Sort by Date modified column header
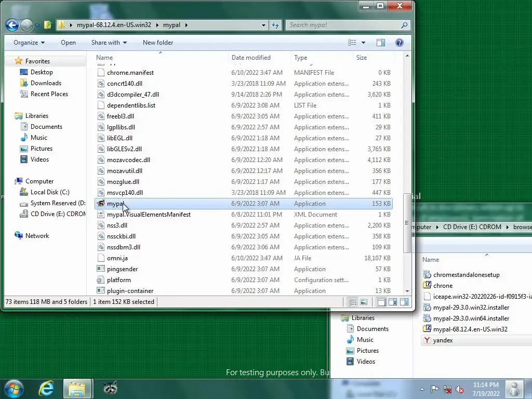Image resolution: width=532 pixels, height=399 pixels. (x=260, y=57)
